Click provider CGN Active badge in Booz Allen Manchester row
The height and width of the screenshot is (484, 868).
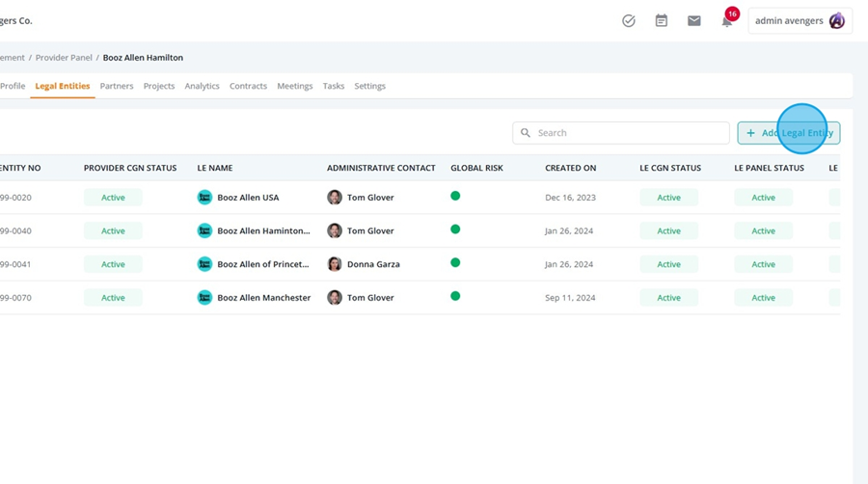pyautogui.click(x=113, y=298)
